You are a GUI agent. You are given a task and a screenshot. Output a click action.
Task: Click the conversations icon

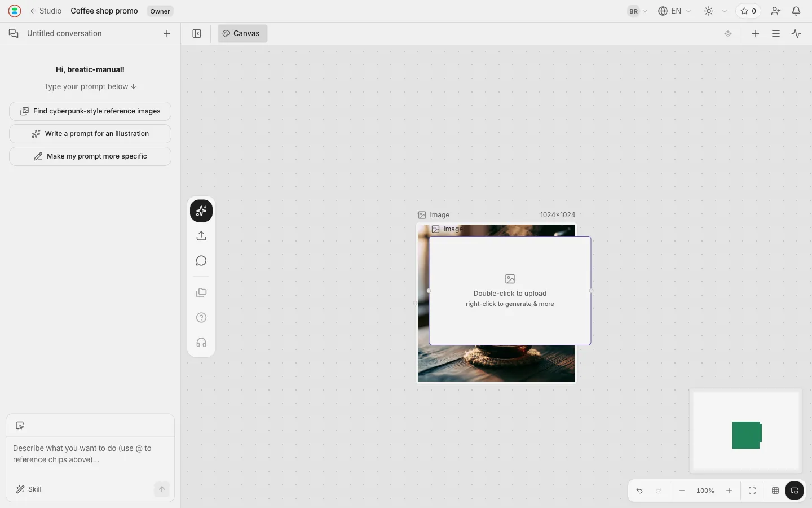click(14, 34)
